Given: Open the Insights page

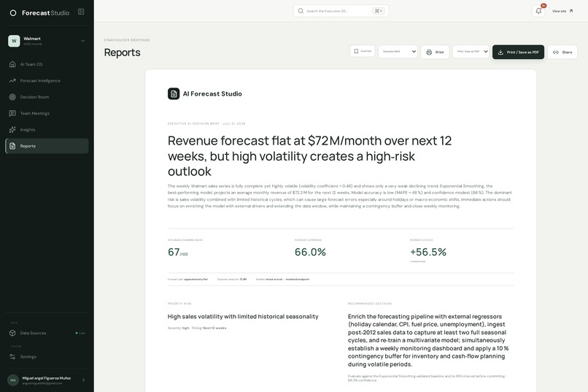Looking at the screenshot, I should (x=47, y=129).
